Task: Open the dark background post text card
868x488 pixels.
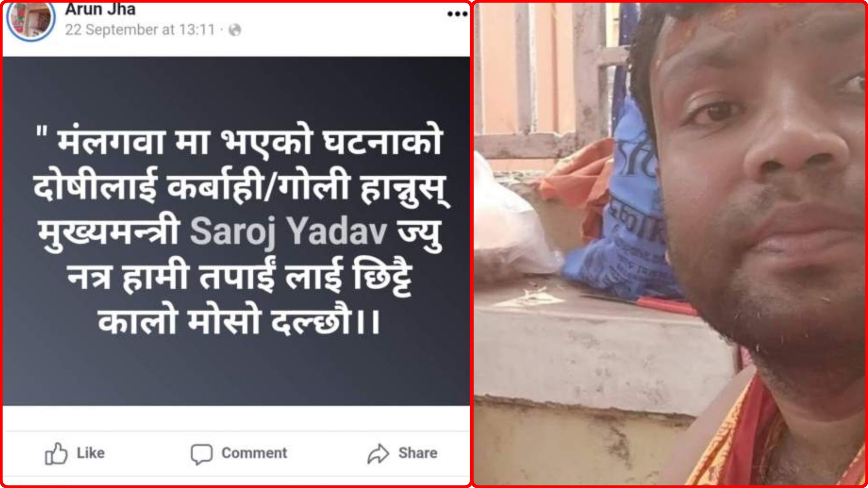Action: pyautogui.click(x=236, y=231)
